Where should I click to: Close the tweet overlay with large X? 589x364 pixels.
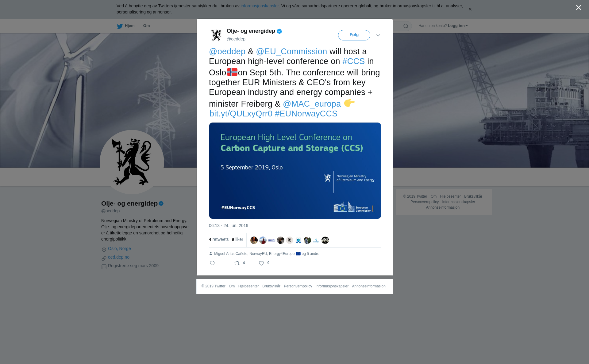tap(579, 8)
